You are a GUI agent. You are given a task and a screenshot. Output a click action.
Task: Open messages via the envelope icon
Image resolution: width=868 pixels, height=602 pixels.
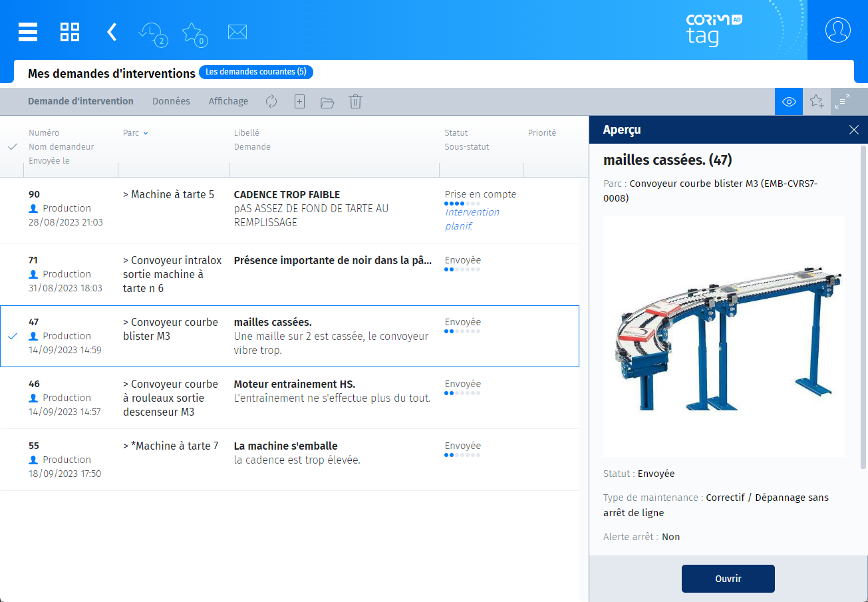(237, 31)
